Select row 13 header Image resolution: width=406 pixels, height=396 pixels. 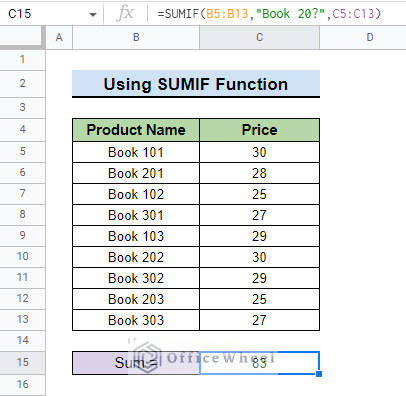click(x=22, y=320)
